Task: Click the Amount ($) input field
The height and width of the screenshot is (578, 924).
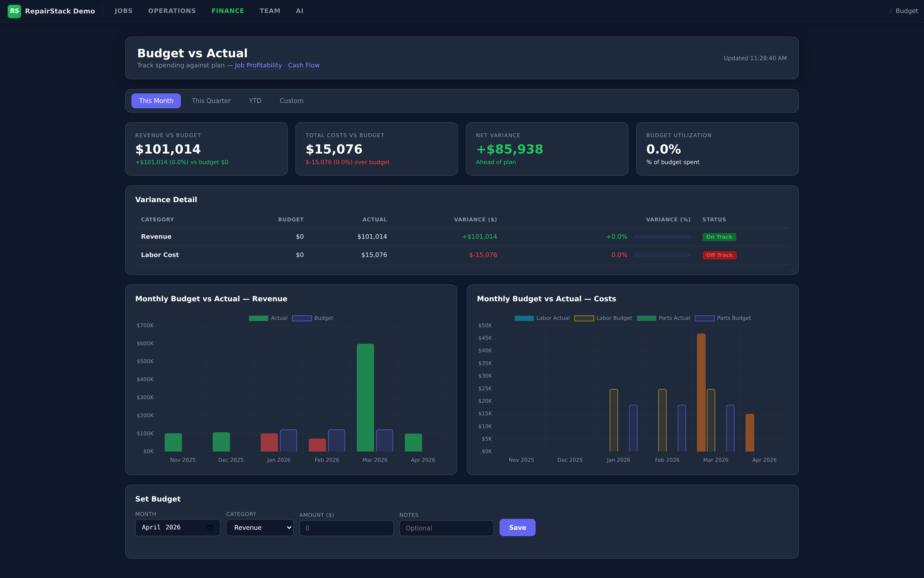Action: (x=346, y=528)
